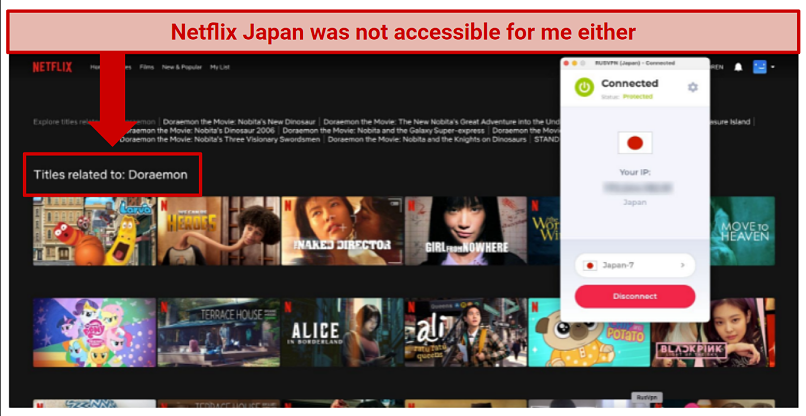This screenshot has height=416, width=806.
Task: Click the Titles related to: Doraemon heading
Action: pos(111,175)
